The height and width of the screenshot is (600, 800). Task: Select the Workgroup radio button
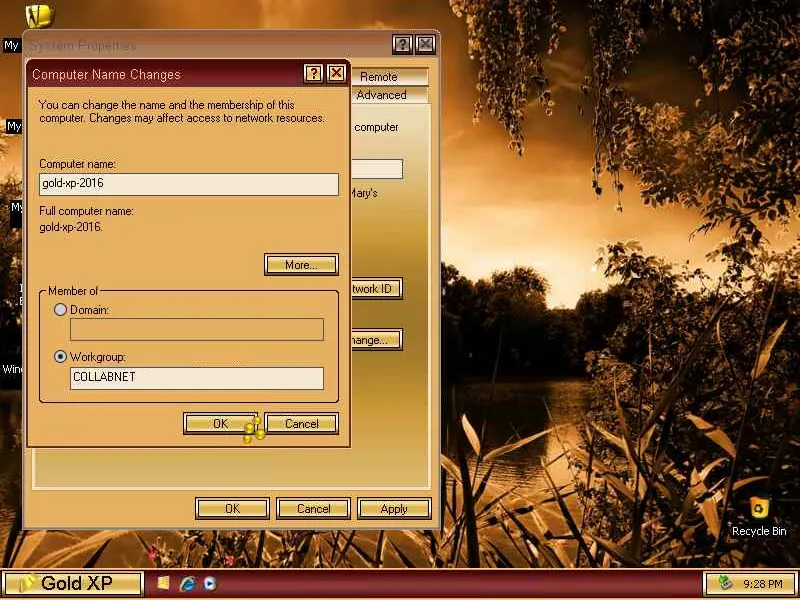tap(61, 357)
